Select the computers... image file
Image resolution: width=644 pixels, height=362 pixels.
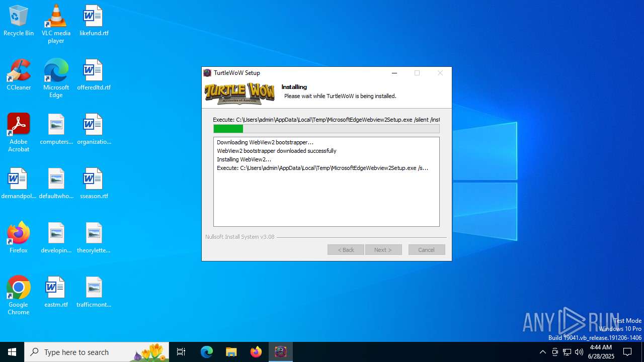[56, 130]
